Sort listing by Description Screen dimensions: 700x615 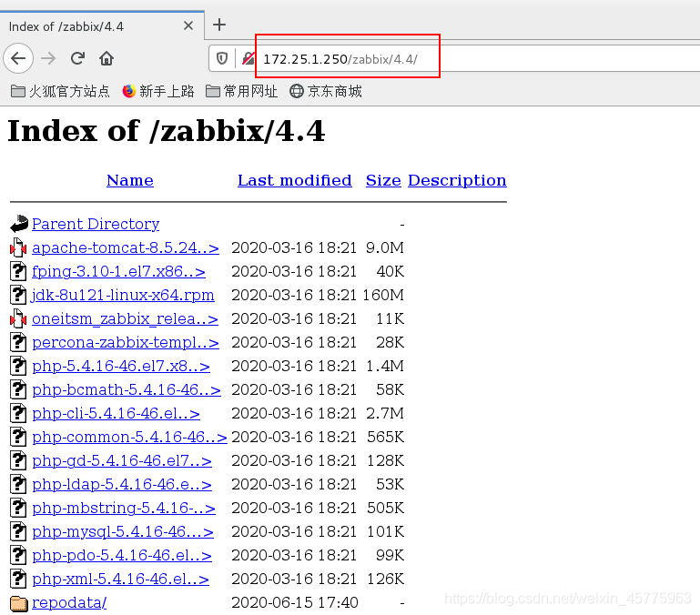coord(457,180)
